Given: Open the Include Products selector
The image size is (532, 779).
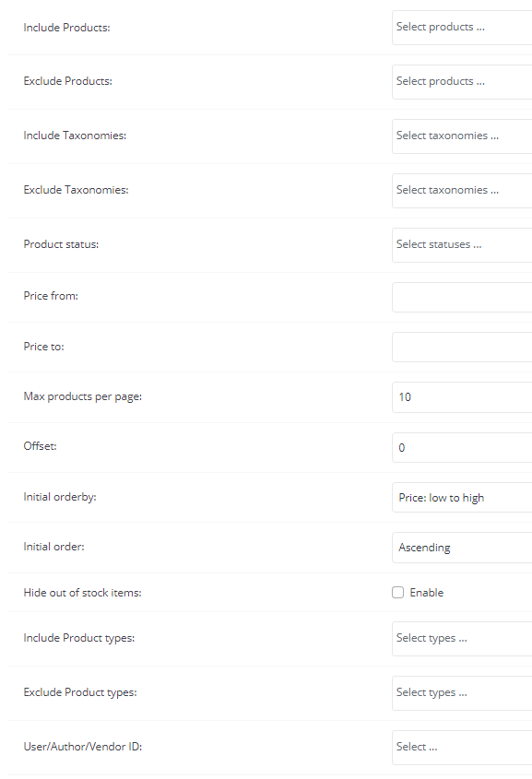Looking at the screenshot, I should [462, 28].
